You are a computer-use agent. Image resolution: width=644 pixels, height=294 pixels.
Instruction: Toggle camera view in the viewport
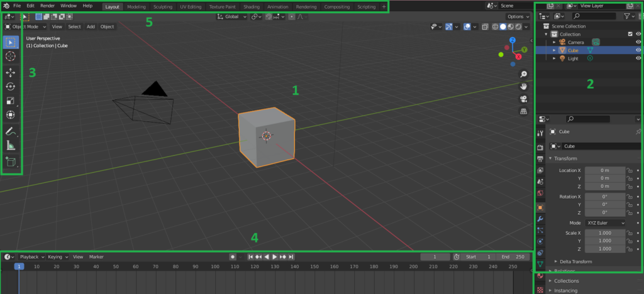pyautogui.click(x=523, y=99)
